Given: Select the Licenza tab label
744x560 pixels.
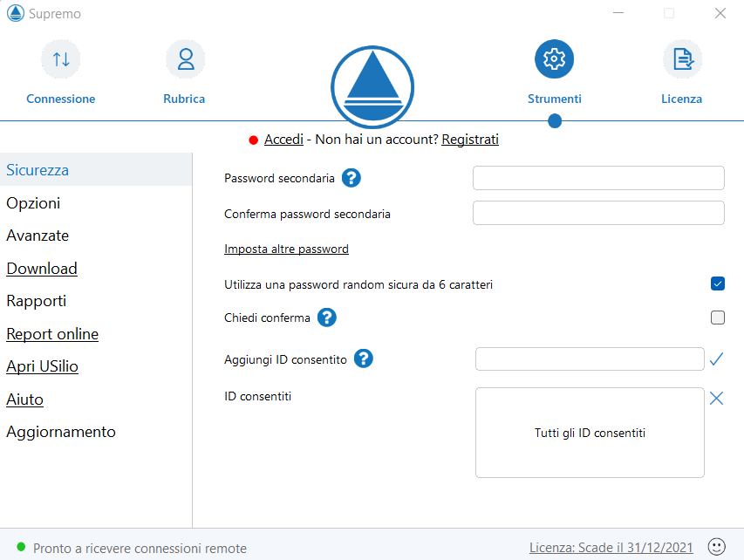Looking at the screenshot, I should coord(681,99).
